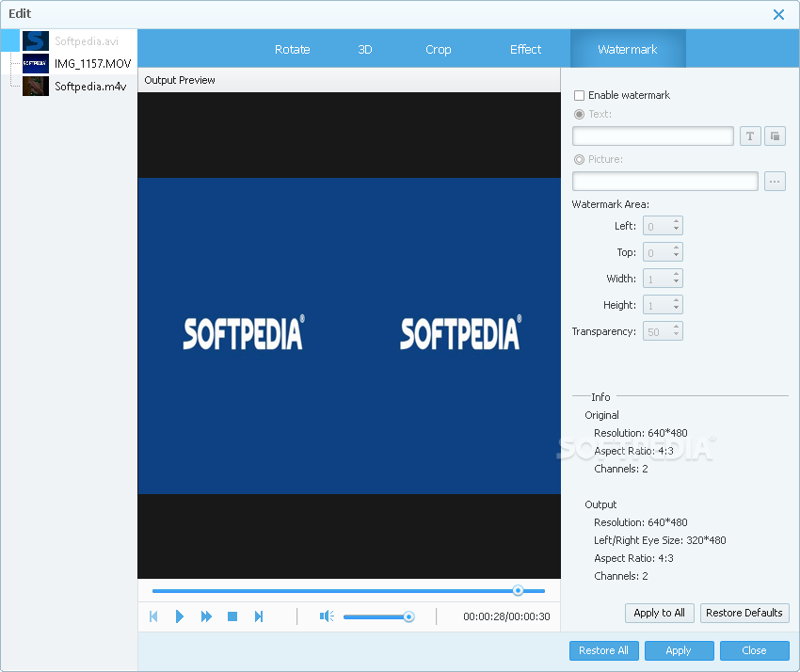Click the Apply to All button
The width and height of the screenshot is (800, 672).
[659, 613]
